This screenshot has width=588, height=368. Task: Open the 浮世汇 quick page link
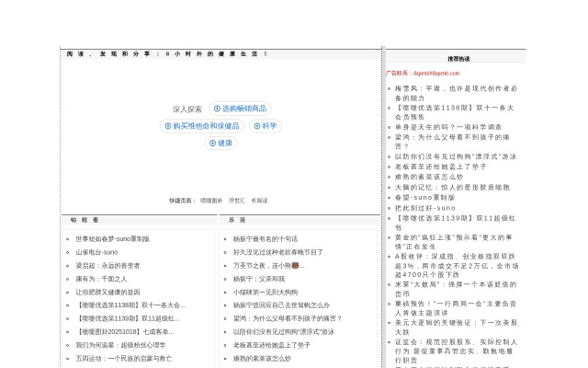[x=236, y=200]
